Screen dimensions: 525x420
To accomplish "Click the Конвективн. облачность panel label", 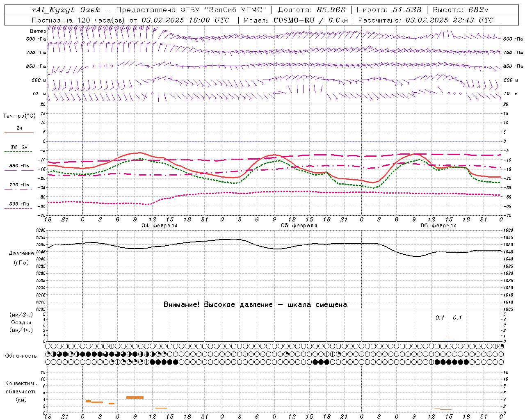I will pyautogui.click(x=21, y=388).
